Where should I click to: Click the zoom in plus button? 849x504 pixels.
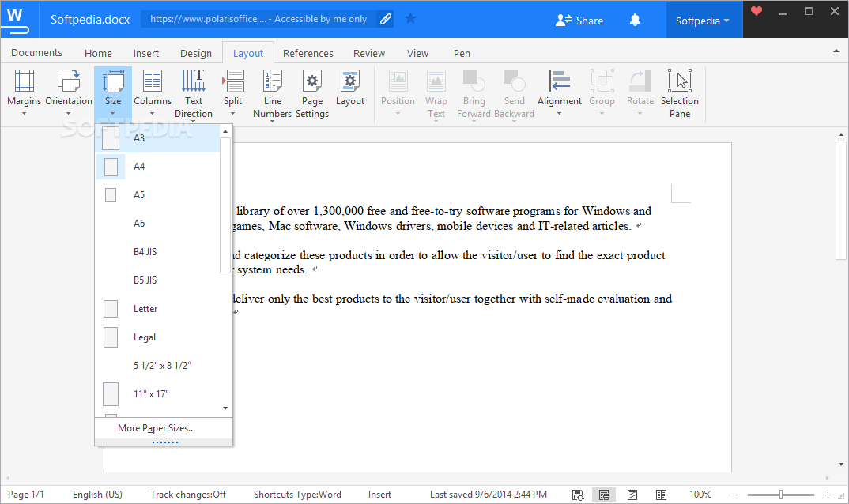(828, 495)
